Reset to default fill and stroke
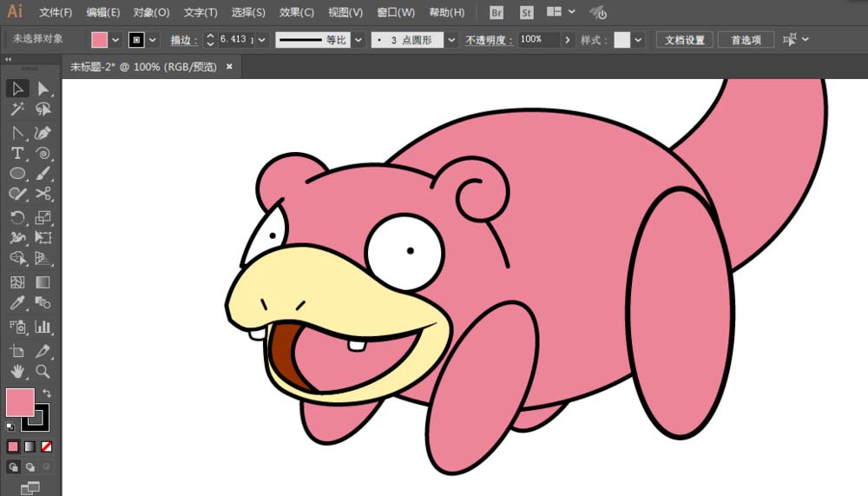Screen dimensions: 868x496 point(10,427)
